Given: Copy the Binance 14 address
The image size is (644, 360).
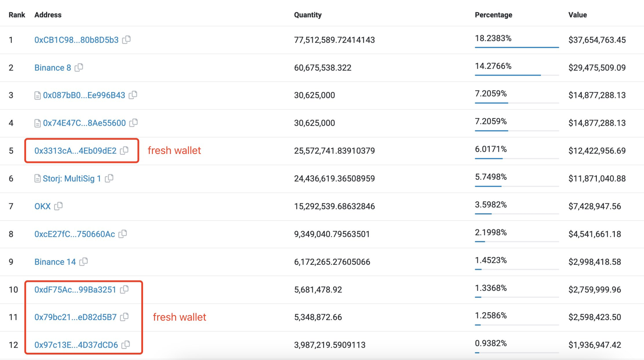Looking at the screenshot, I should coord(83,262).
